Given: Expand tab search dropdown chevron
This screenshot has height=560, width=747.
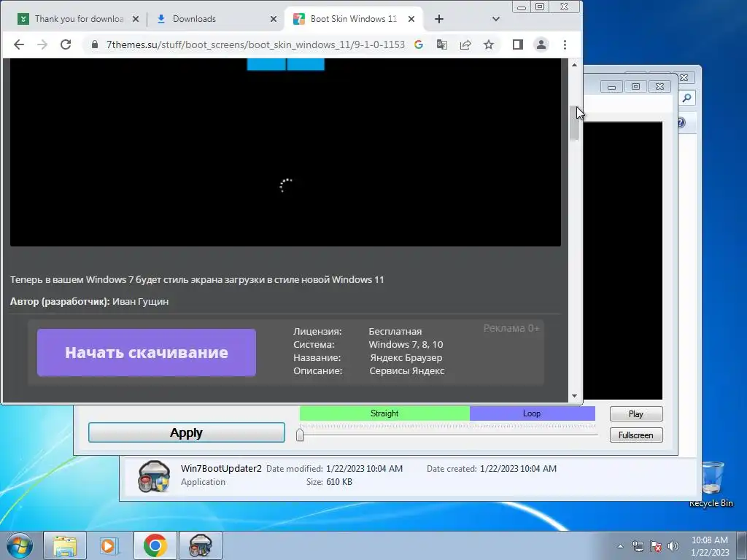Looking at the screenshot, I should (x=496, y=19).
